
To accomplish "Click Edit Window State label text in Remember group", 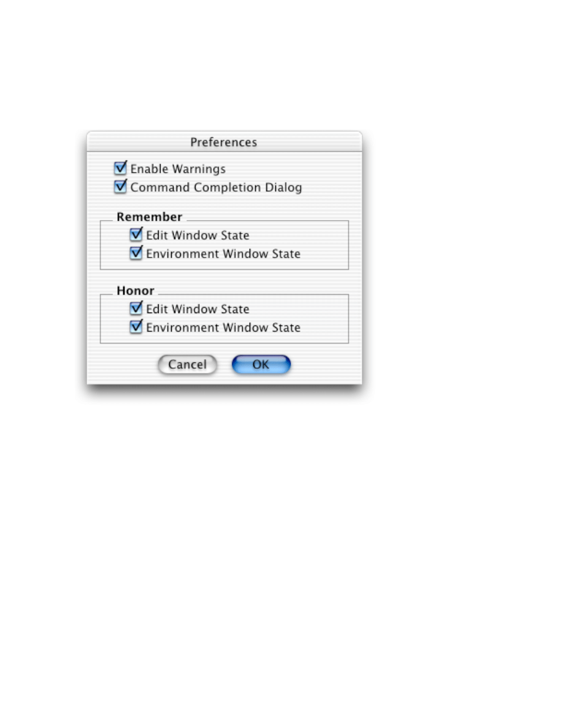I will point(197,235).
